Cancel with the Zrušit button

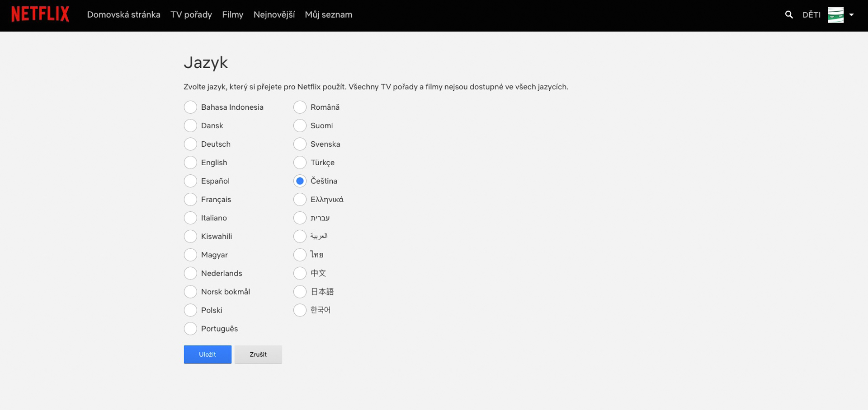point(258,354)
